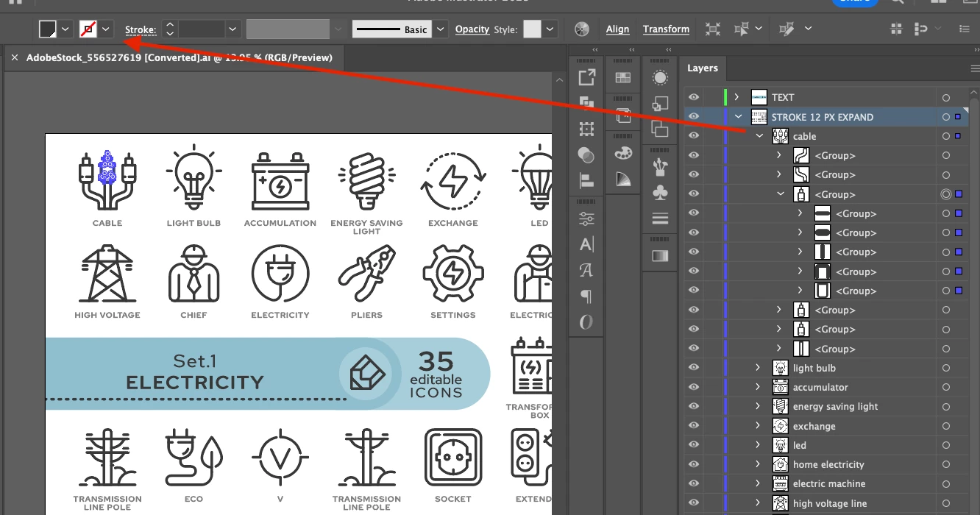Click the Start Global Edit icon

tap(787, 29)
